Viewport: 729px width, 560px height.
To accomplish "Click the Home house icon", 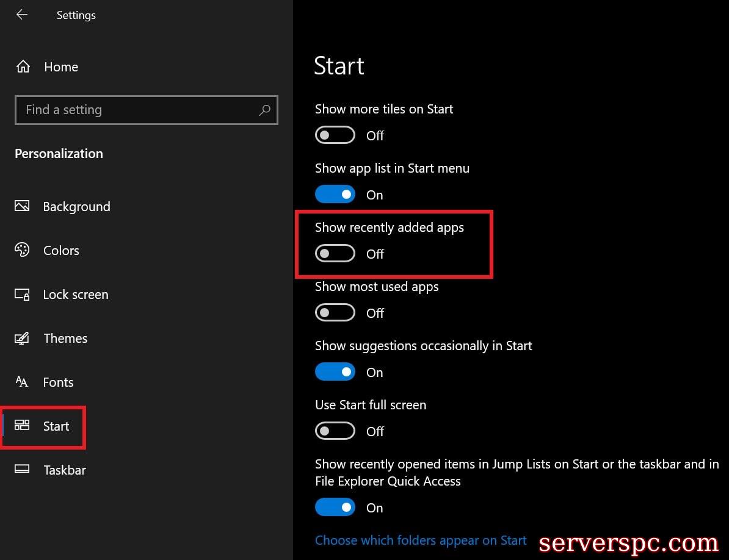I will point(23,66).
